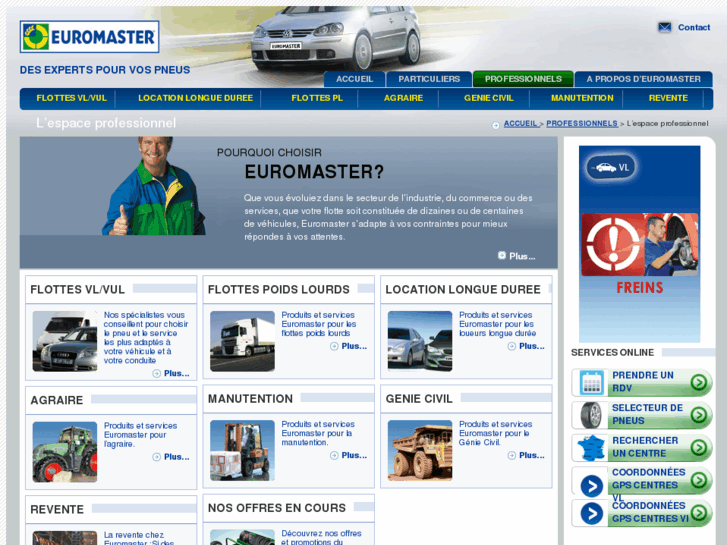727x545 pixels.
Task: Open MANUTENTION in the blue menu bar
Action: click(582, 98)
